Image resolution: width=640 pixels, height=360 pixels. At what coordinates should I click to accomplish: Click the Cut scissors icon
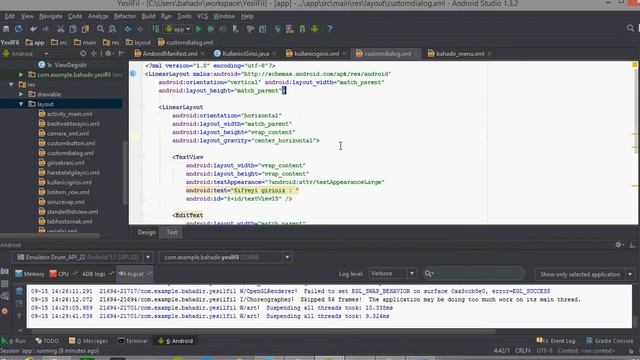point(60,29)
